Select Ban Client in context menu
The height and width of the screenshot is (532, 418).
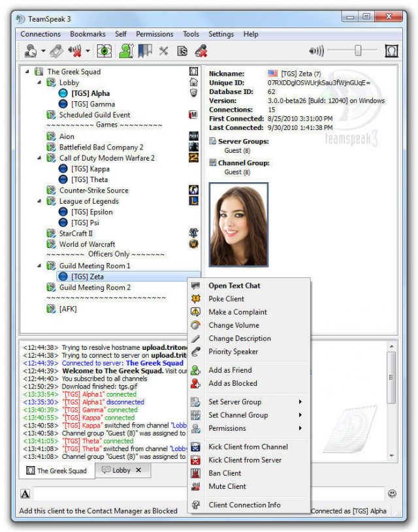click(225, 473)
